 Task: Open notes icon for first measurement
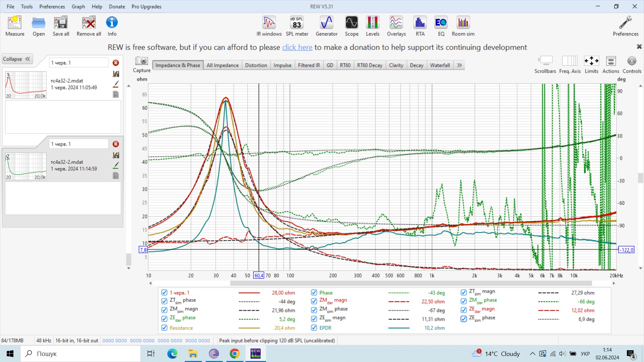(116, 95)
